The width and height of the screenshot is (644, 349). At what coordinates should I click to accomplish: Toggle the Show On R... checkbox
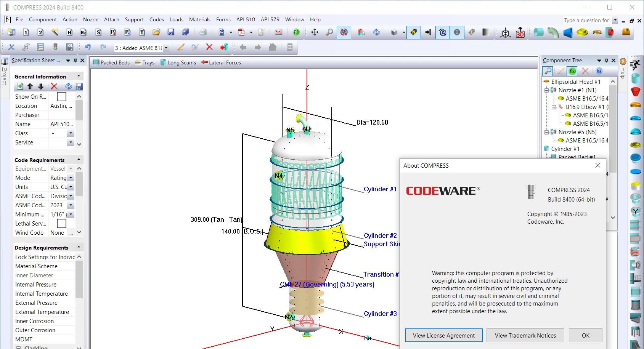61,97
